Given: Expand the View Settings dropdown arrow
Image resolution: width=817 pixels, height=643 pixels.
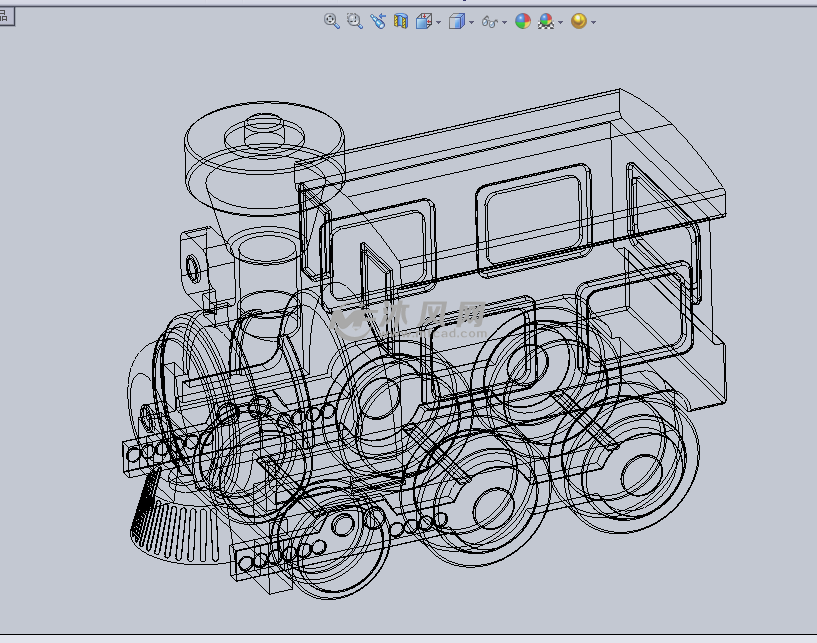Looking at the screenshot, I should [x=593, y=22].
